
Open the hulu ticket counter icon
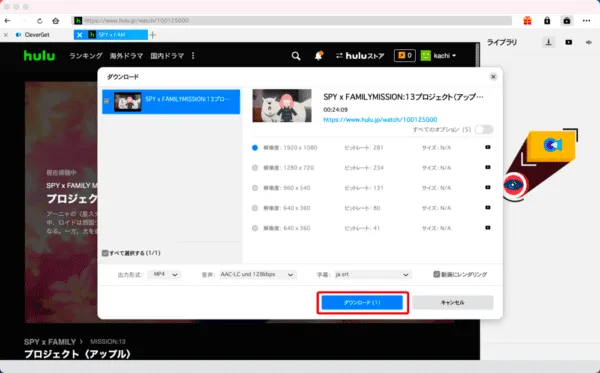[x=404, y=55]
